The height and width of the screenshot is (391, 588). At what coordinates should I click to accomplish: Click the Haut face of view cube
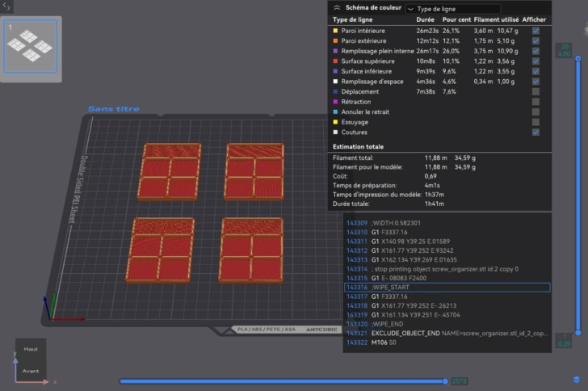tap(31, 349)
